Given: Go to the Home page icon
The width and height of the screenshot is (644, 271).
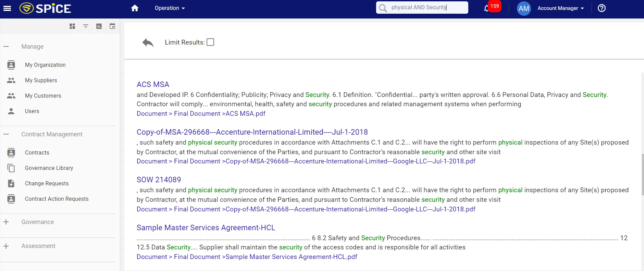Looking at the screenshot, I should click(135, 8).
